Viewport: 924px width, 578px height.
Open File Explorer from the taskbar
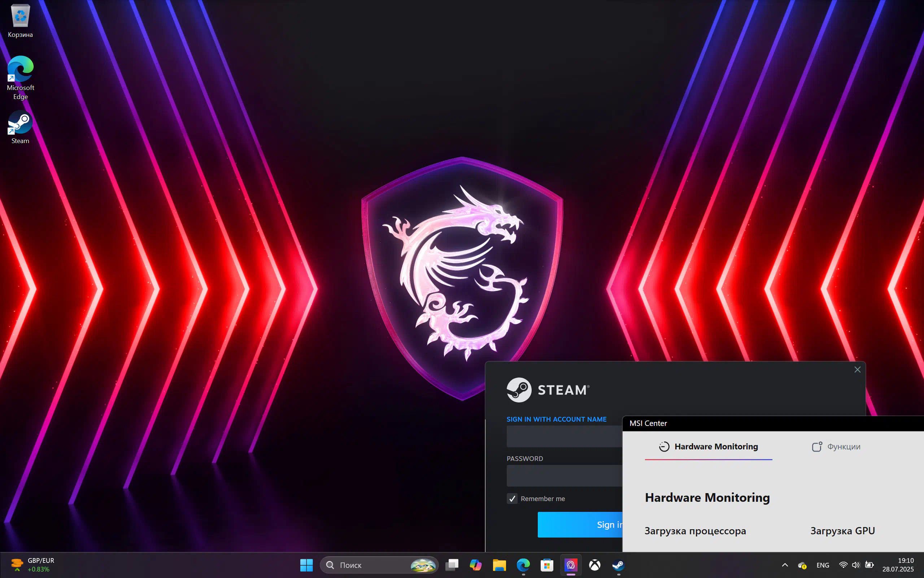pyautogui.click(x=500, y=565)
